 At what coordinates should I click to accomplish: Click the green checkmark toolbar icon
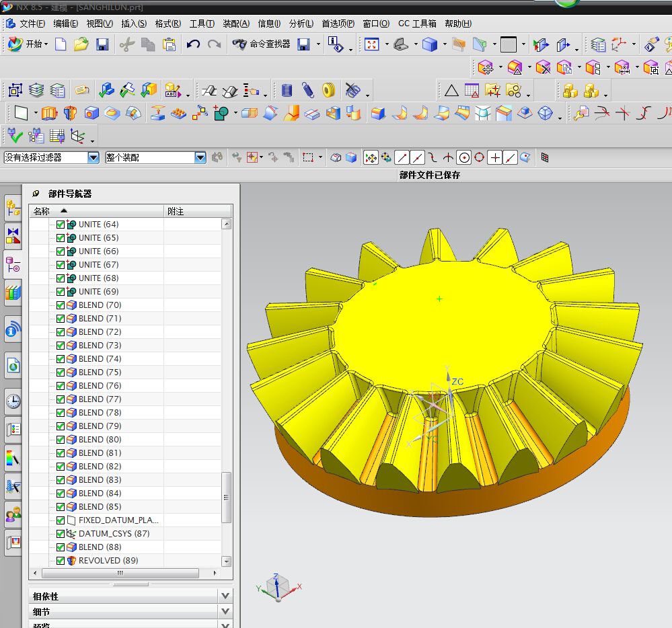pos(15,136)
